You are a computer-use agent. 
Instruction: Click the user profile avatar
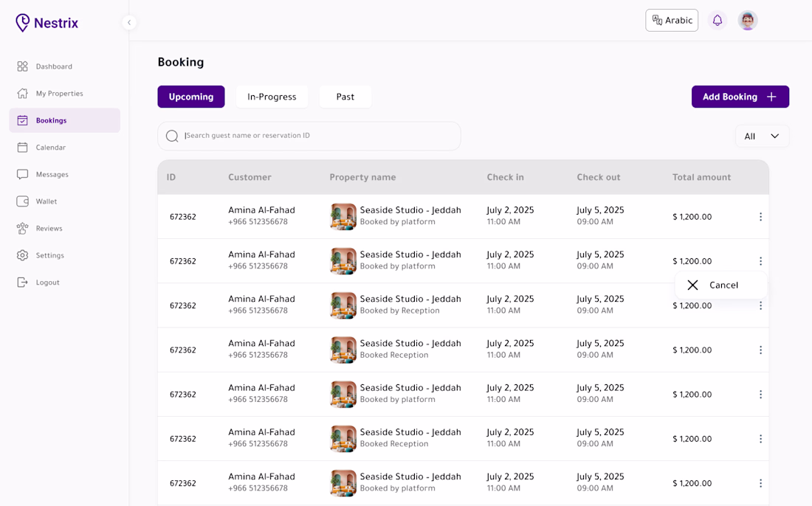(747, 20)
